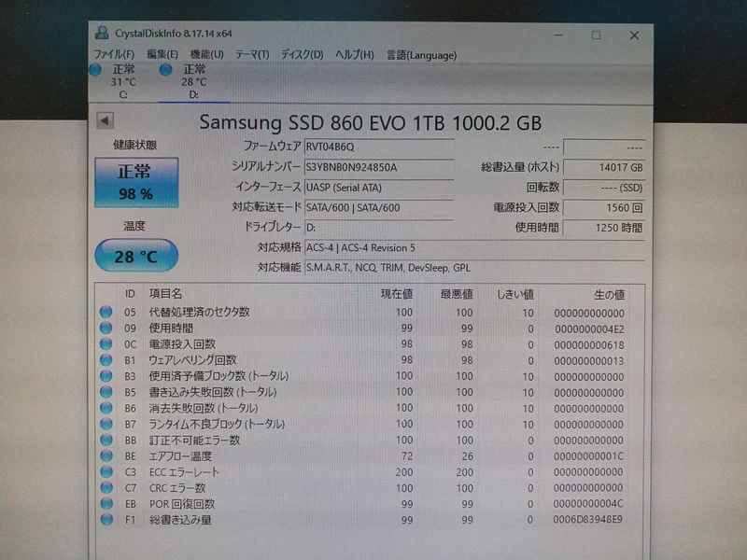Click the 現在値 column header
Image resolution: width=747 pixels, height=560 pixels.
396,294
